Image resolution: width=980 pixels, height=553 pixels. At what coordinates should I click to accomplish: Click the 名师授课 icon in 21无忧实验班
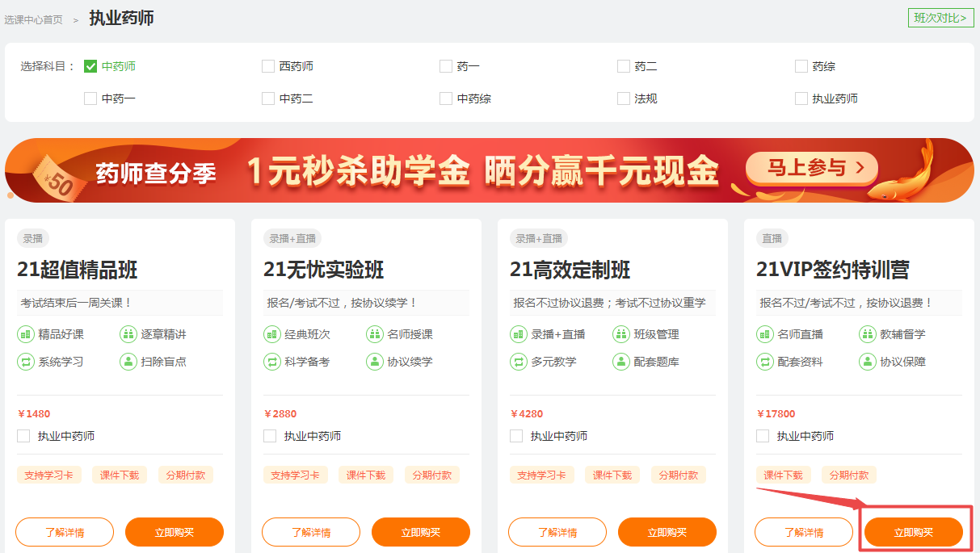pyautogui.click(x=375, y=334)
